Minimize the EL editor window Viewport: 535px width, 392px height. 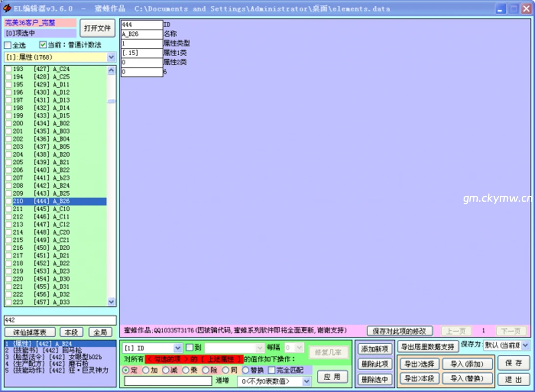coord(500,9)
